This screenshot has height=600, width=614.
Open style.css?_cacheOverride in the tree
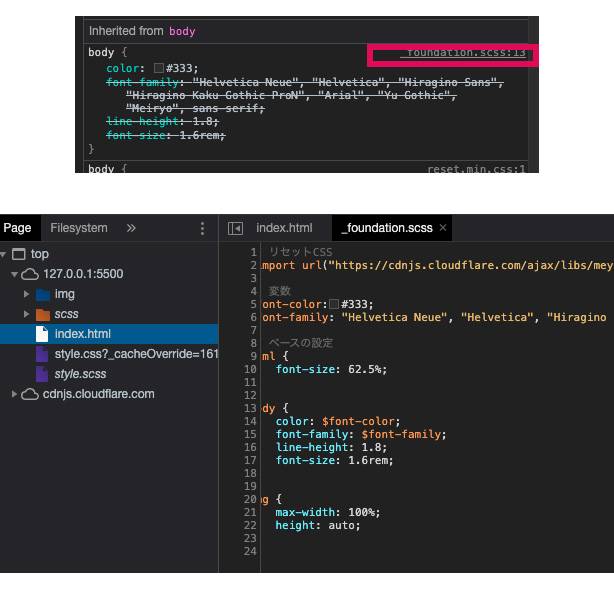tap(136, 354)
